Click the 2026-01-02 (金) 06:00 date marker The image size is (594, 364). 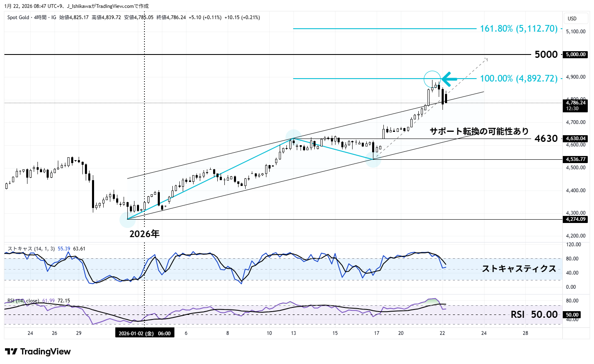144,333
